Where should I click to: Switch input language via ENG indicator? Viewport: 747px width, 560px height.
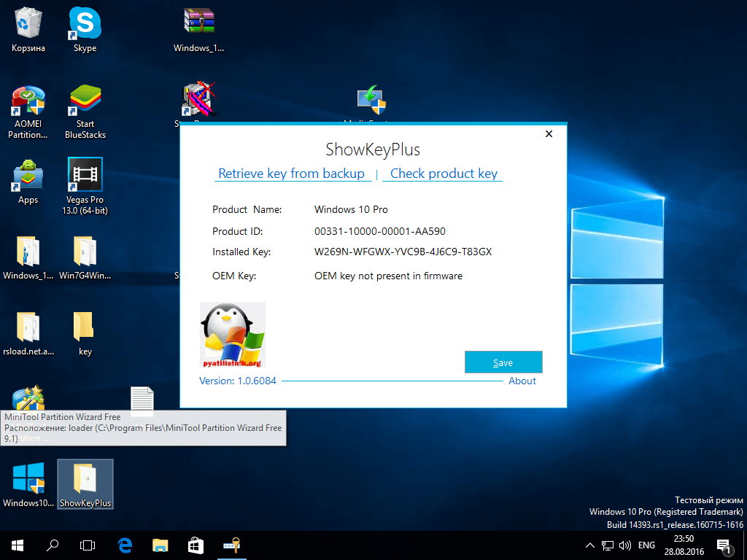646,545
